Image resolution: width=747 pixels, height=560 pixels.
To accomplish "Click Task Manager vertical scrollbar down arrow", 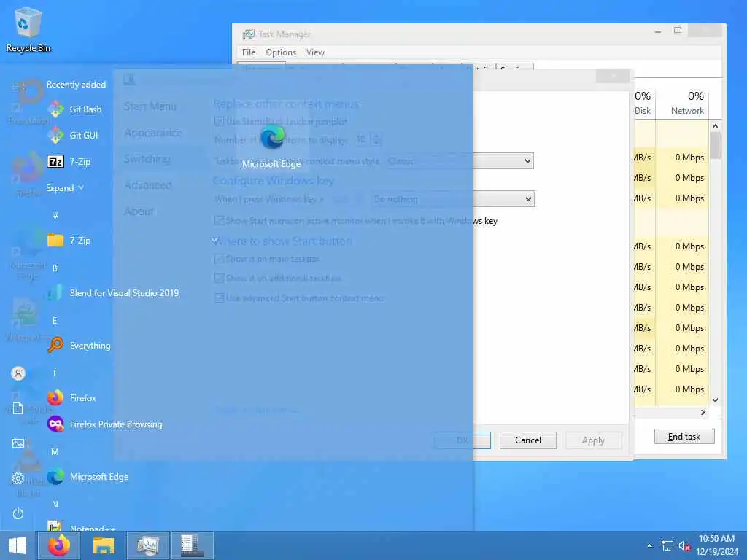I will 715,400.
